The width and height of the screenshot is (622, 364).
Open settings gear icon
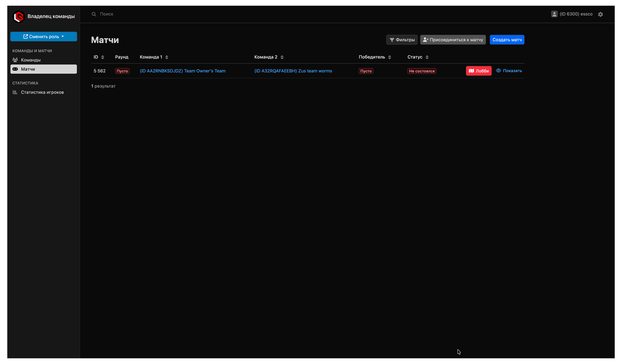tap(600, 14)
